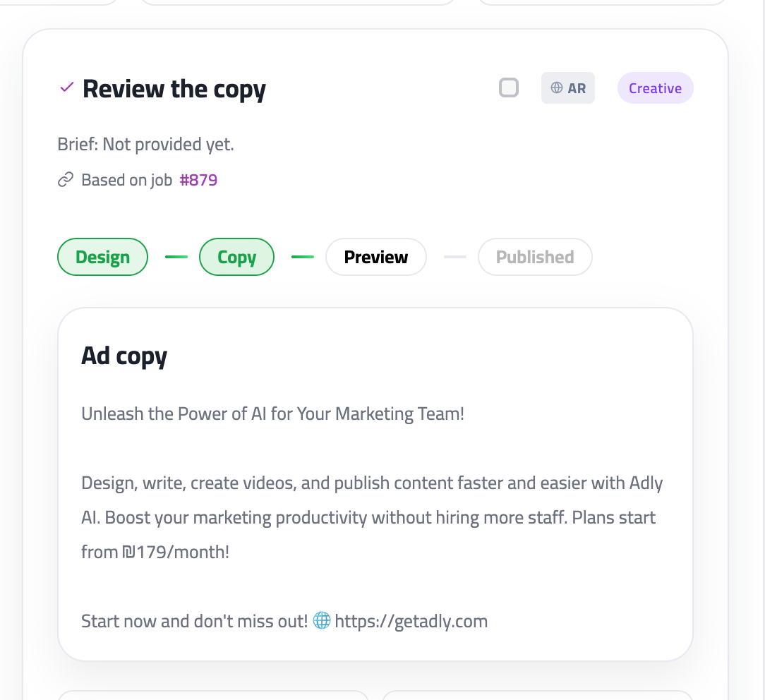Select the Copy stage in the workflow
Screen dimensions: 765x700
(x=236, y=257)
